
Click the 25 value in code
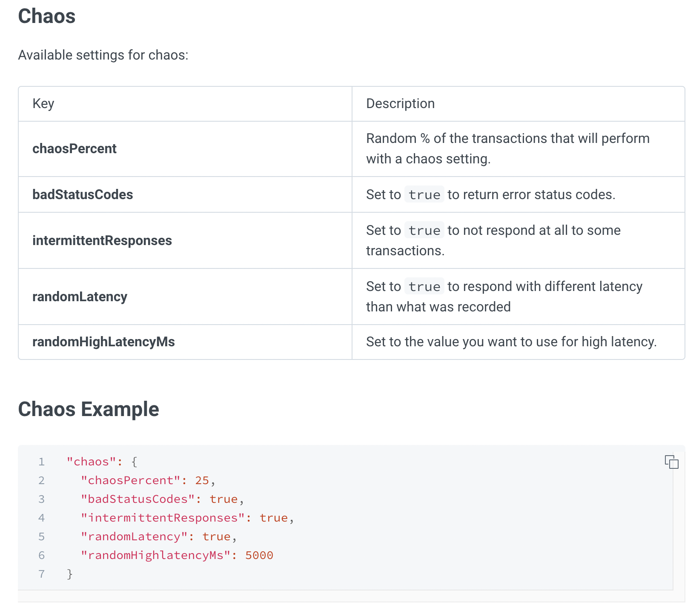click(x=202, y=480)
